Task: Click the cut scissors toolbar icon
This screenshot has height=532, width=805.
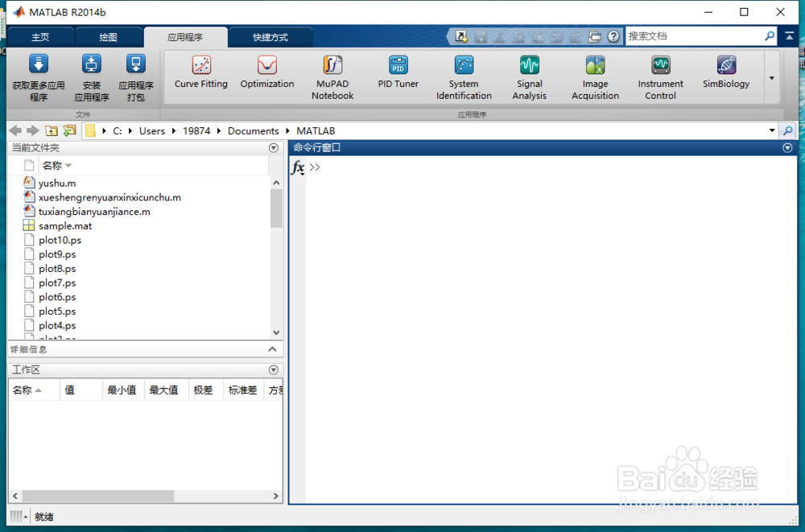Action: 500,36
